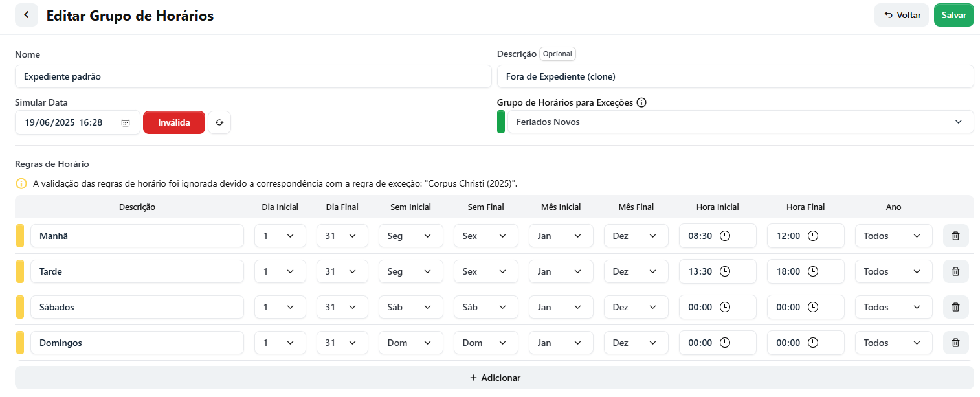Click the red Inválida status button
This screenshot has height=397, width=980.
[174, 122]
